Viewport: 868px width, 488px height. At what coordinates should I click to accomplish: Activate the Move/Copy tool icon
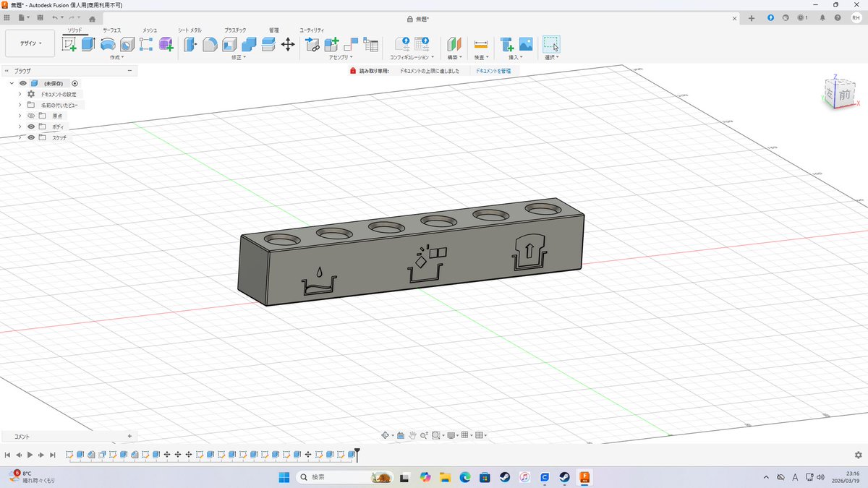click(x=288, y=44)
